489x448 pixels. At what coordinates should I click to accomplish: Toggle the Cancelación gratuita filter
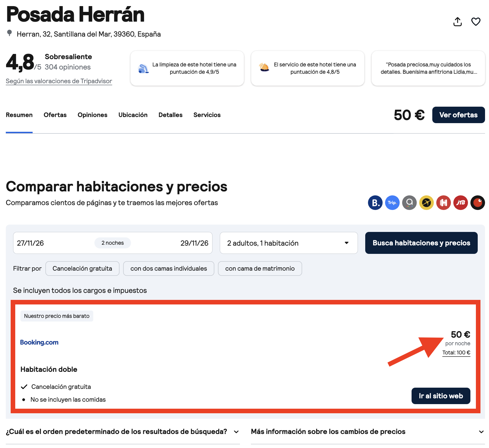point(82,268)
